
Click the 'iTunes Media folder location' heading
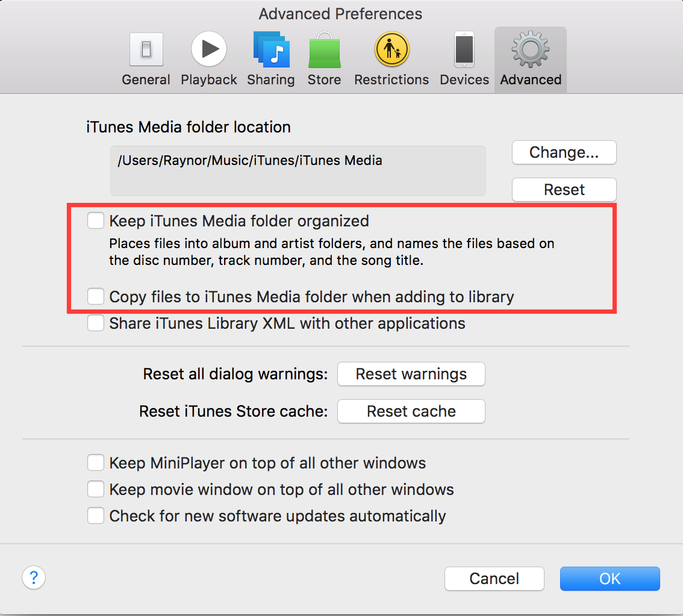189,127
